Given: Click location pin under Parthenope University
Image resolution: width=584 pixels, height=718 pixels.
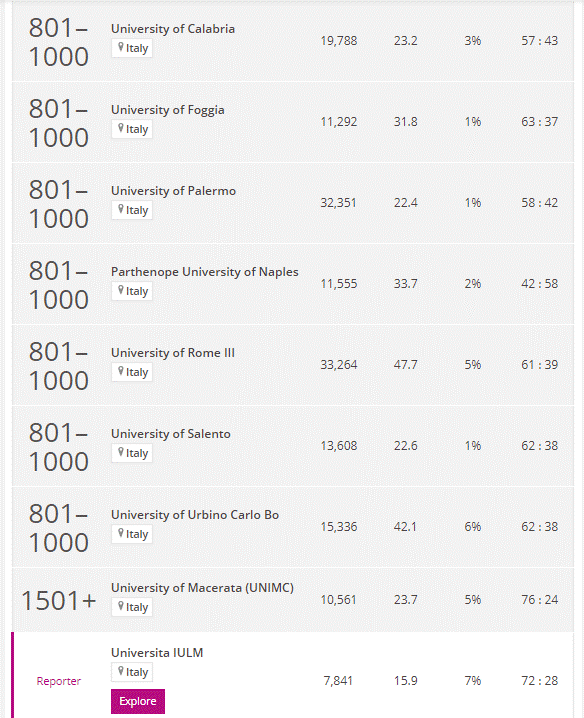Looking at the screenshot, I should [x=121, y=290].
